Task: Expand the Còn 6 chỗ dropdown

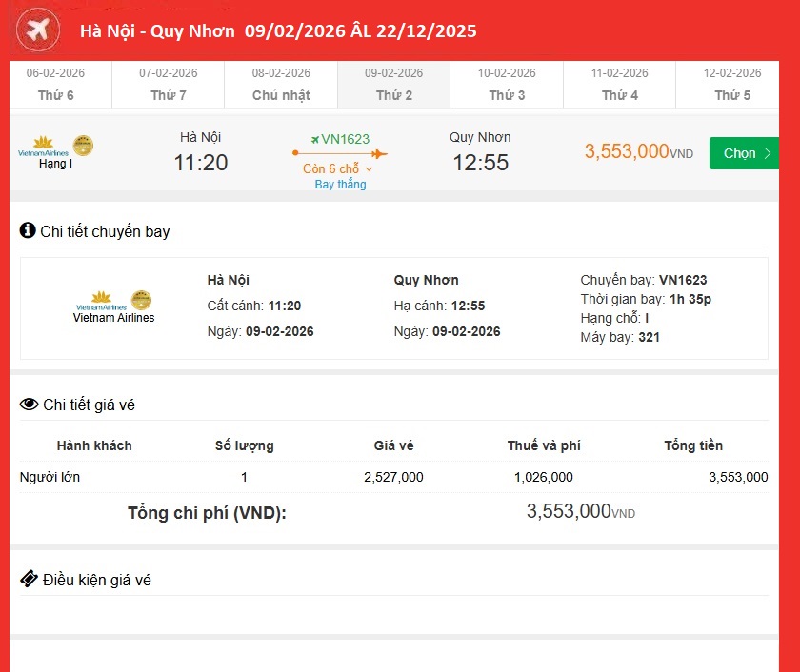Action: 339,168
